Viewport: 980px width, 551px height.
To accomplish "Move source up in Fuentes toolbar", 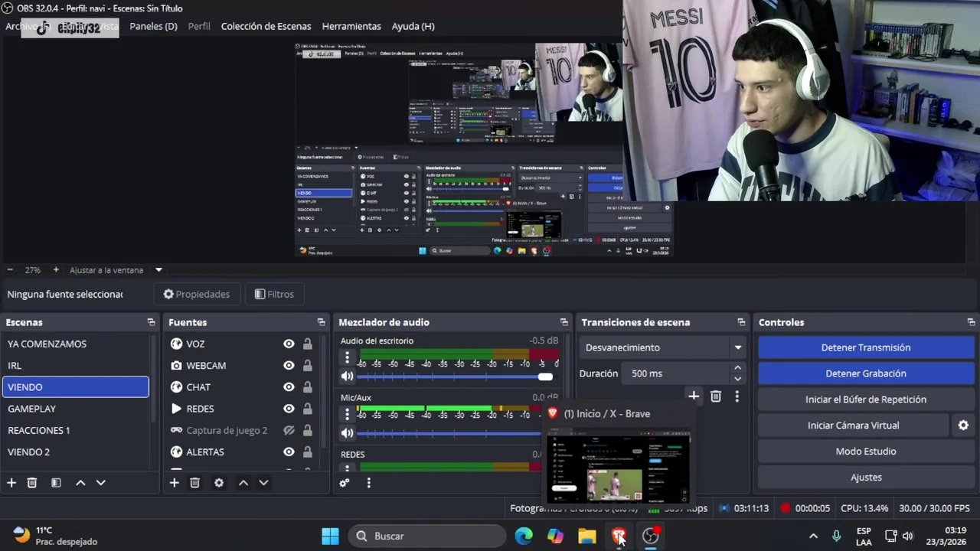I will point(243,483).
